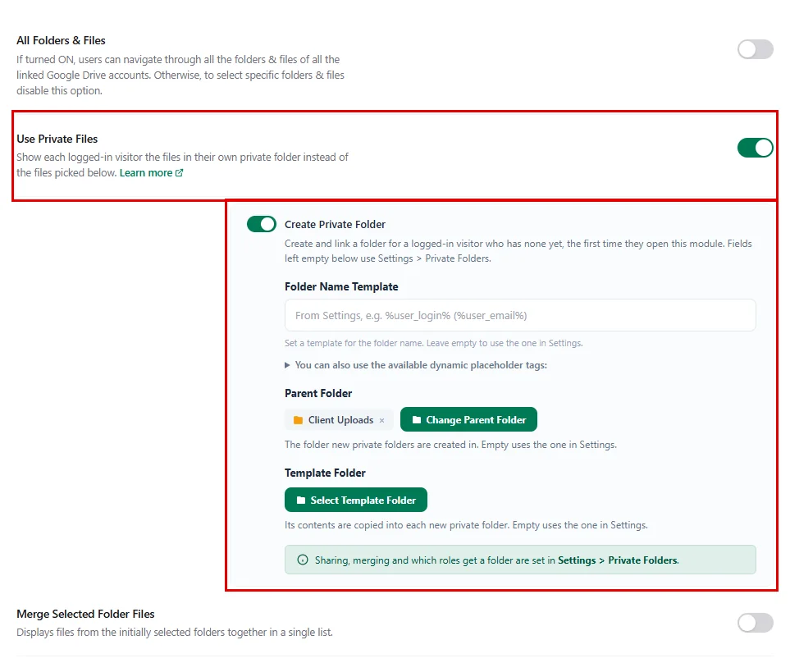
Task: Click the Create Private Folder label
Action: point(335,225)
